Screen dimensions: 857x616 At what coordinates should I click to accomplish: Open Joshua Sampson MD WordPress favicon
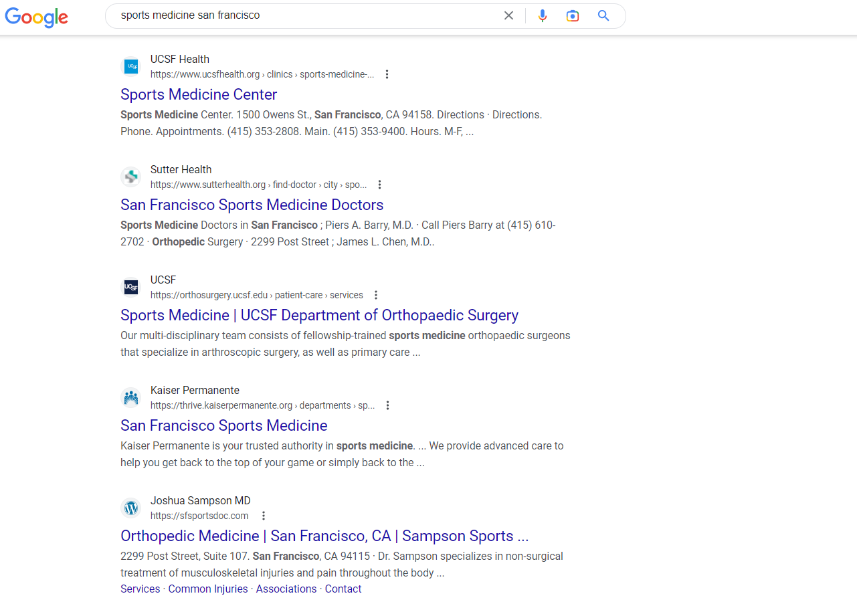[131, 508]
